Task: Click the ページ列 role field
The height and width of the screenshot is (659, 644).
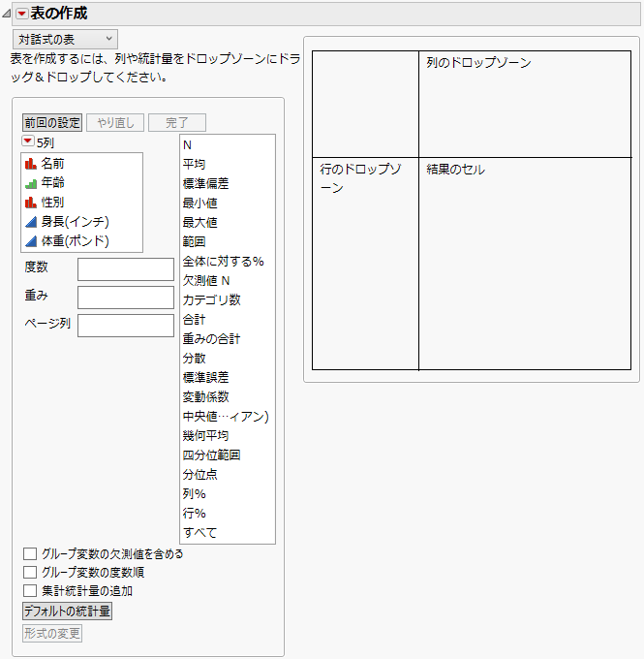Action: click(126, 326)
